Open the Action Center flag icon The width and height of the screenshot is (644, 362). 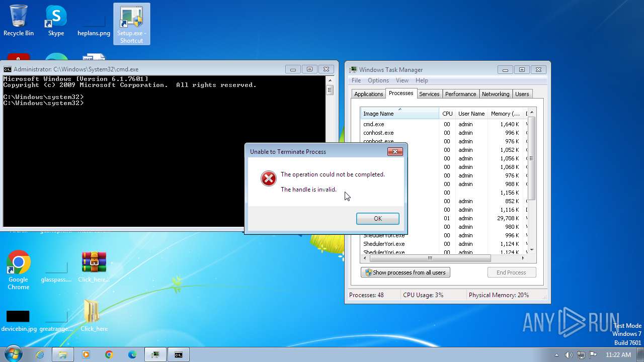(593, 355)
